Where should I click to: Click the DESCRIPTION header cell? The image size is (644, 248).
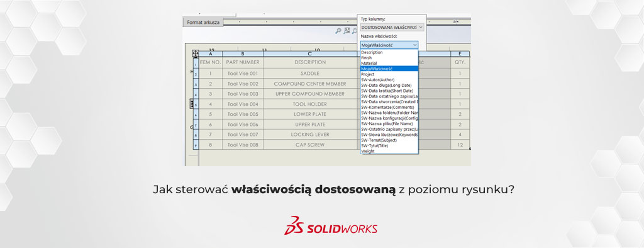click(x=310, y=62)
